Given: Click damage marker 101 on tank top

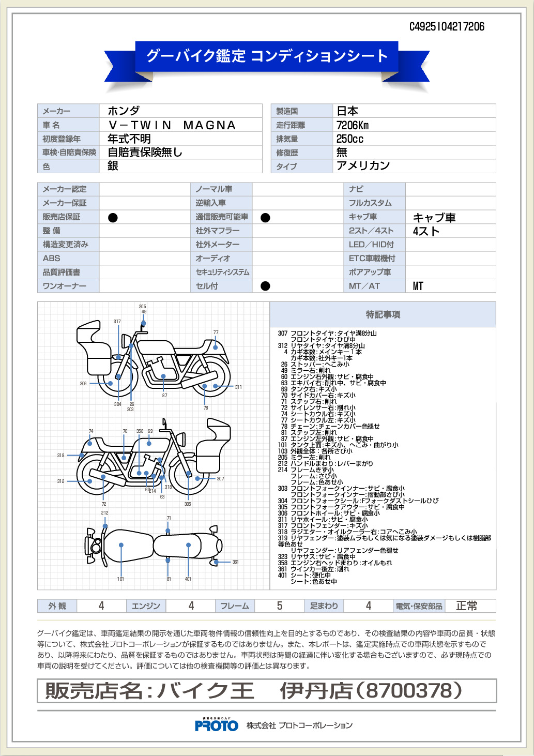Looking at the screenshot, I should [121, 545].
